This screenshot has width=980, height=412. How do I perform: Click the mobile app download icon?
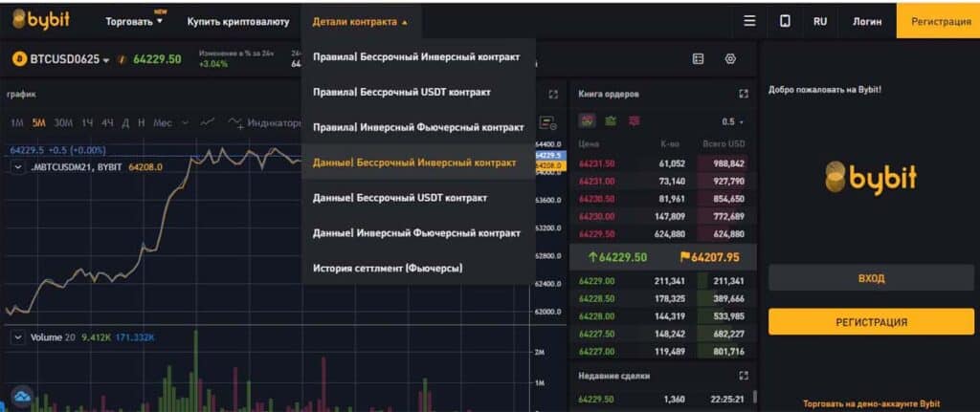[x=785, y=21]
